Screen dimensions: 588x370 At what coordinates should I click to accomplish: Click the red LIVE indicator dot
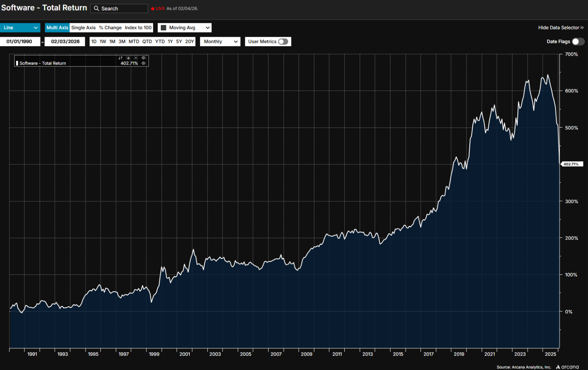pos(153,9)
